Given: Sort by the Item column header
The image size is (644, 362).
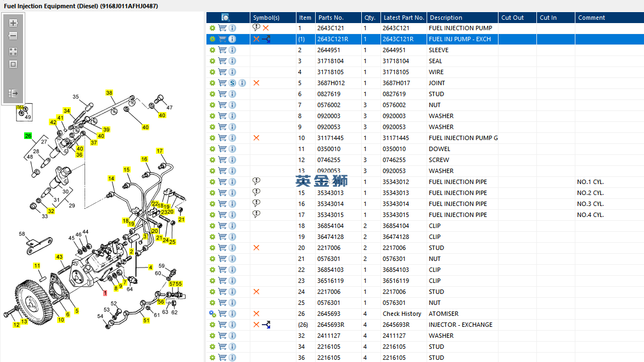Looking at the screenshot, I should coord(306,18).
